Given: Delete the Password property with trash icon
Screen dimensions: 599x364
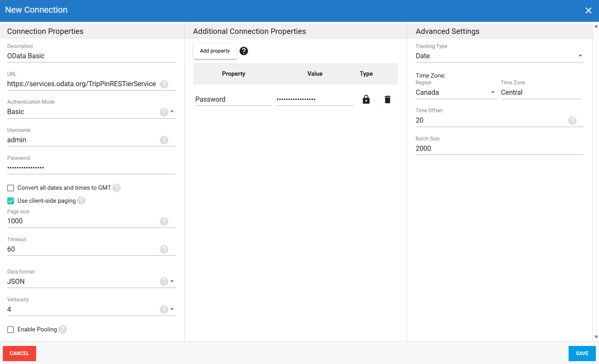Looking at the screenshot, I should [387, 99].
